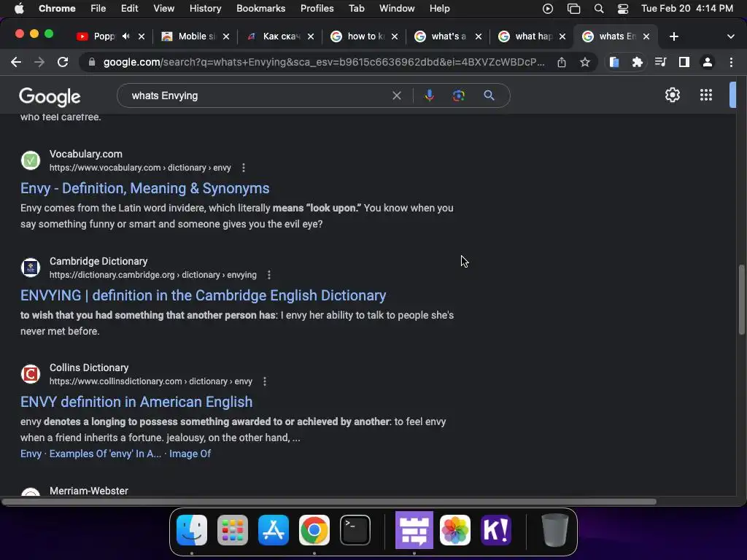Clear the Google search box text
This screenshot has height=560, width=747.
click(396, 96)
